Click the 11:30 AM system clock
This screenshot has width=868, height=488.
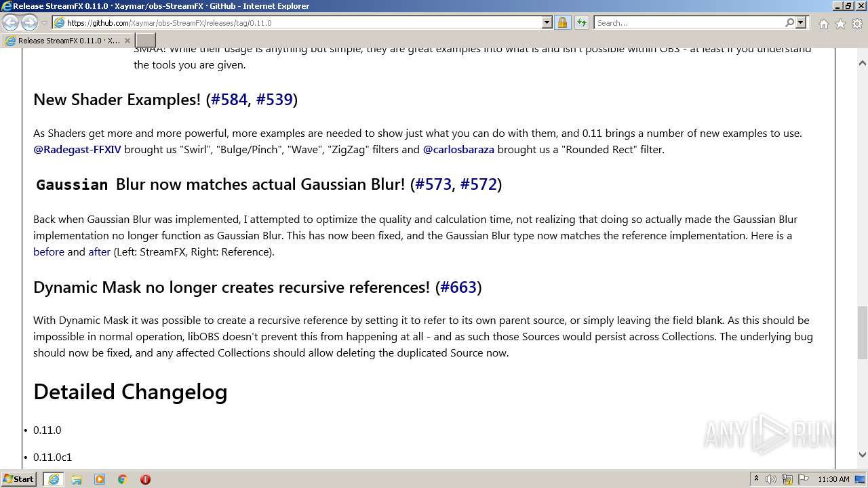pyautogui.click(x=833, y=479)
